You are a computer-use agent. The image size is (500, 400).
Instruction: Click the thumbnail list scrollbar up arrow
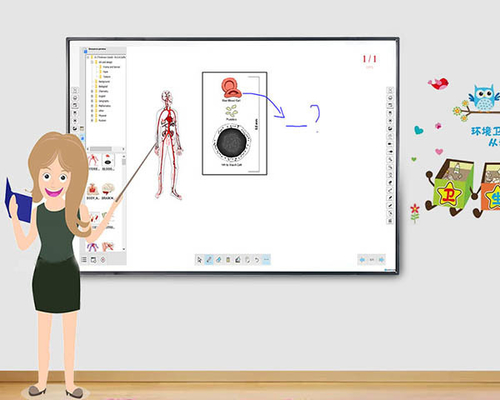coord(124,156)
